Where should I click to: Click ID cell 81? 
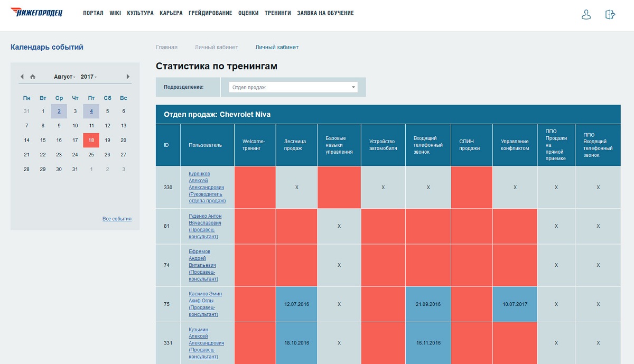[168, 226]
